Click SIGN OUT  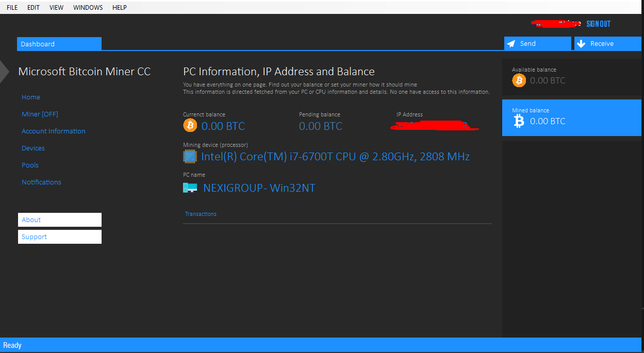tap(598, 24)
